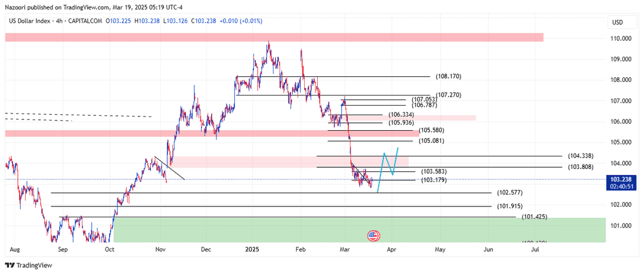Click 107.000 on the price axis
The width and height of the screenshot is (644, 274).
pyautogui.click(x=621, y=101)
